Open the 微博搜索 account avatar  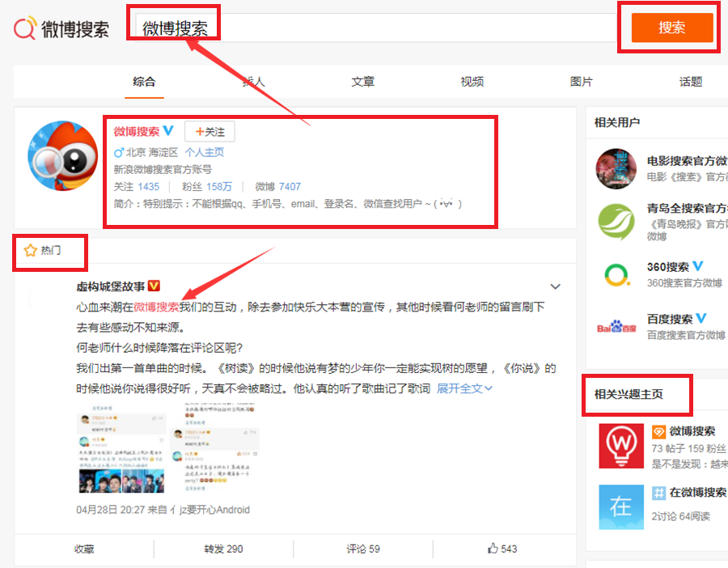click(62, 156)
